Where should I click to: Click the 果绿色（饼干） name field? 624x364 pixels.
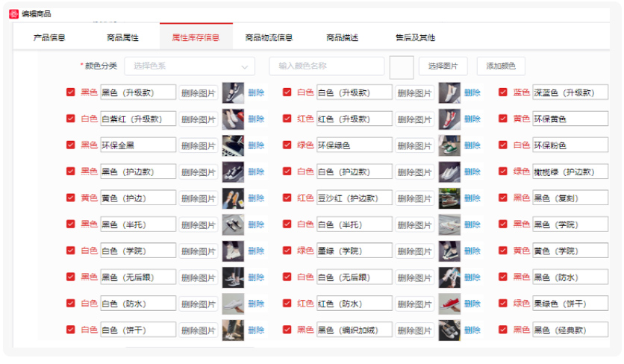pos(570,304)
